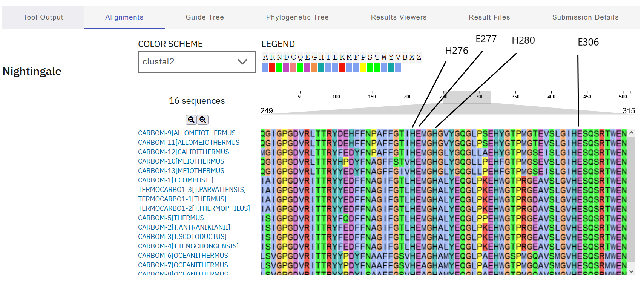
Task: Click the alignment scrollbar down arrow
Action: 632,271
